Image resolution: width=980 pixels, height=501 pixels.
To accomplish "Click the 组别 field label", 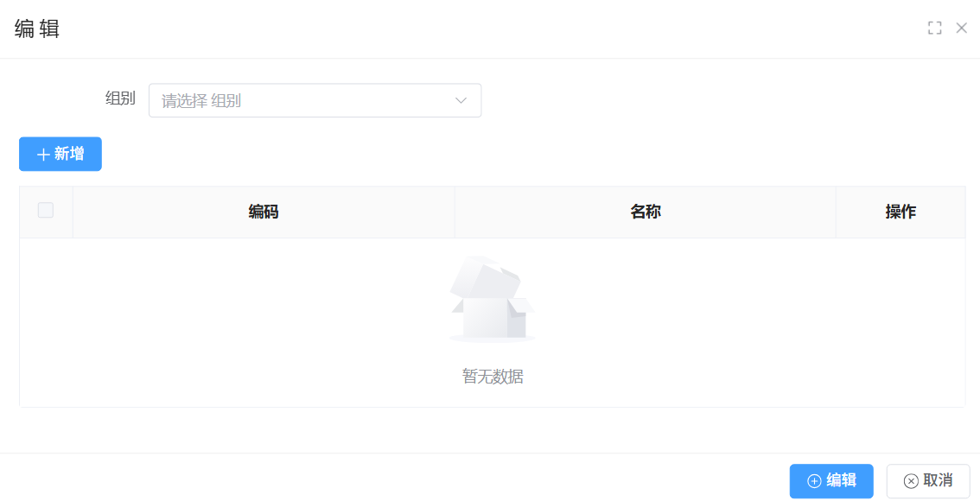I will pos(120,98).
